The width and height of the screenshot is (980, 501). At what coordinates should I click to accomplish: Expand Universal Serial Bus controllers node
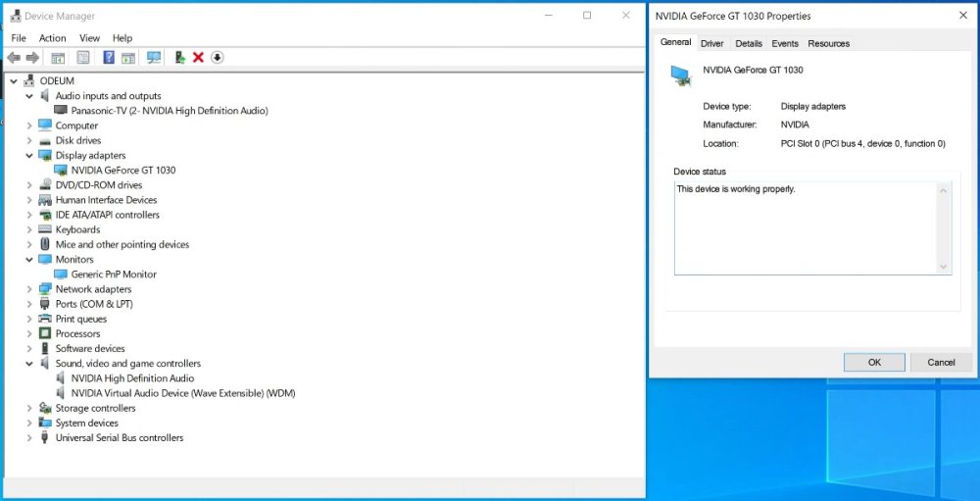pos(28,438)
